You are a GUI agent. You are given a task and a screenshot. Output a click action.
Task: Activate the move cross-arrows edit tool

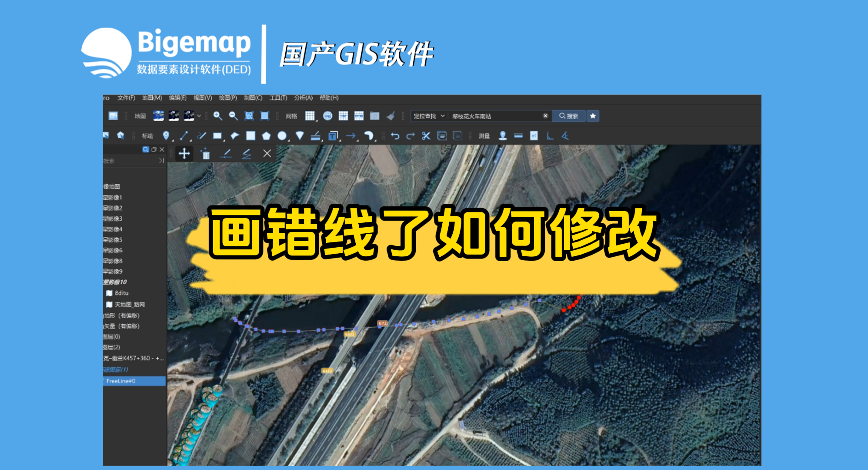(184, 153)
